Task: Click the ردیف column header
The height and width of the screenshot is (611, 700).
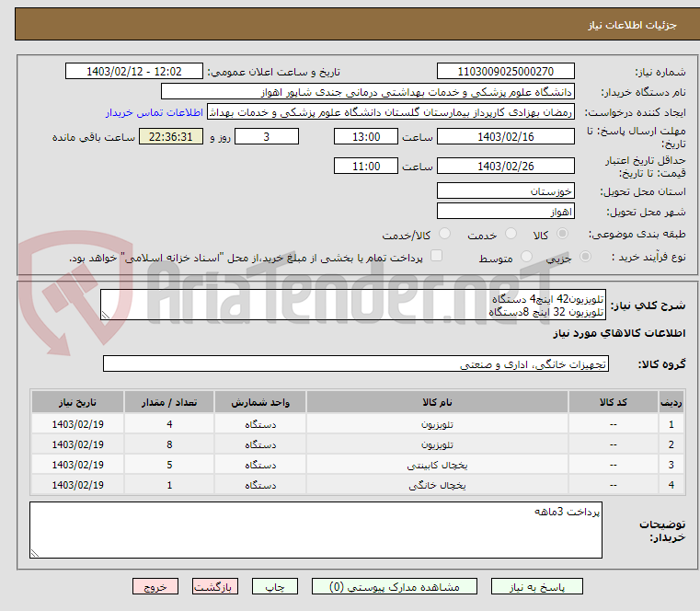Action: click(671, 402)
